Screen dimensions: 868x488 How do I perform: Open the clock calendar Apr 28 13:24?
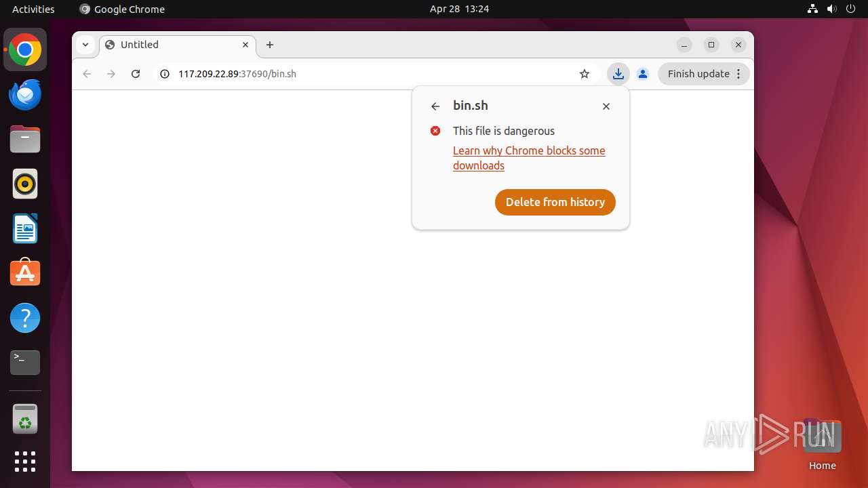(x=459, y=9)
